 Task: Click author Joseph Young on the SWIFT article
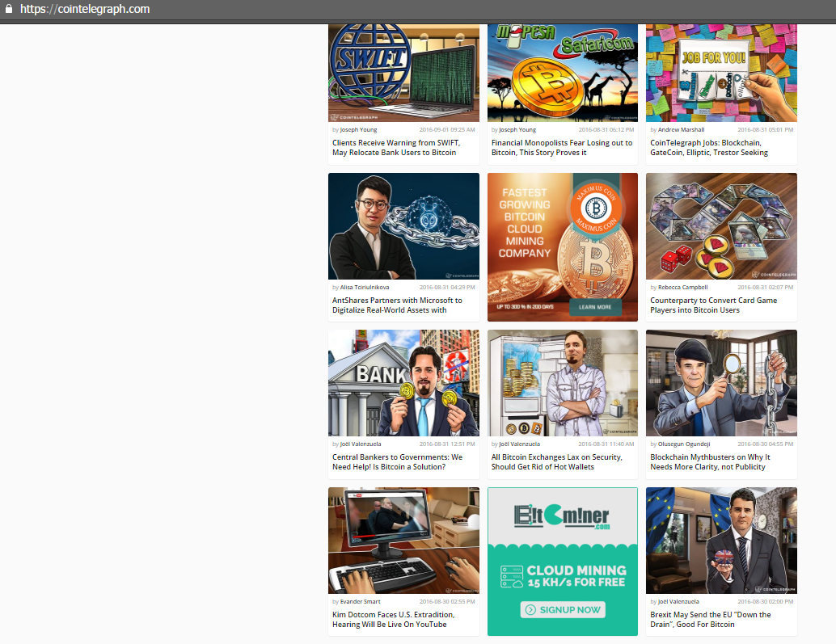[x=358, y=129]
